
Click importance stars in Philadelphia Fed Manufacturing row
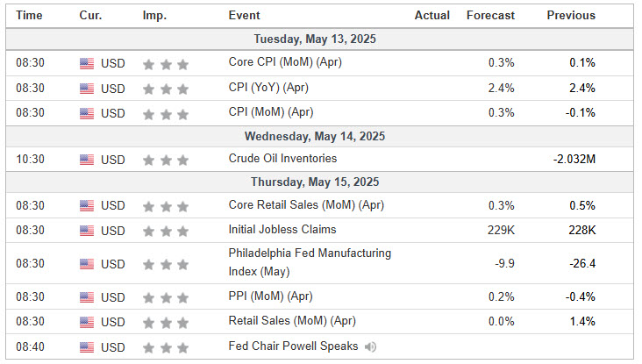click(166, 265)
